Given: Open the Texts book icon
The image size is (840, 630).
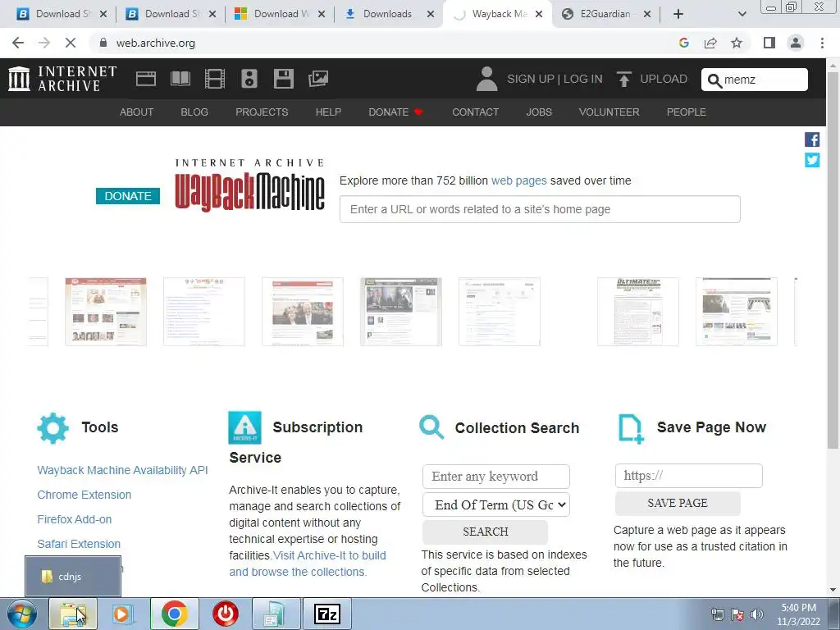Looking at the screenshot, I should pos(180,79).
